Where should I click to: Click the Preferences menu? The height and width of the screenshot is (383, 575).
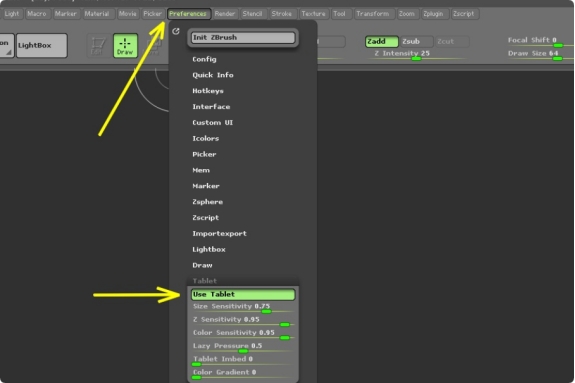[x=188, y=14]
